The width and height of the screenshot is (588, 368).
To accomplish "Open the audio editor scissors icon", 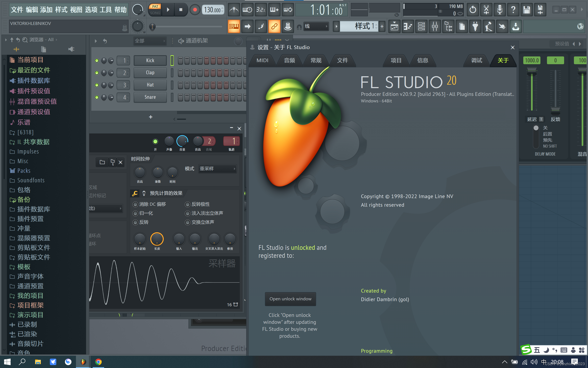I will (486, 10).
